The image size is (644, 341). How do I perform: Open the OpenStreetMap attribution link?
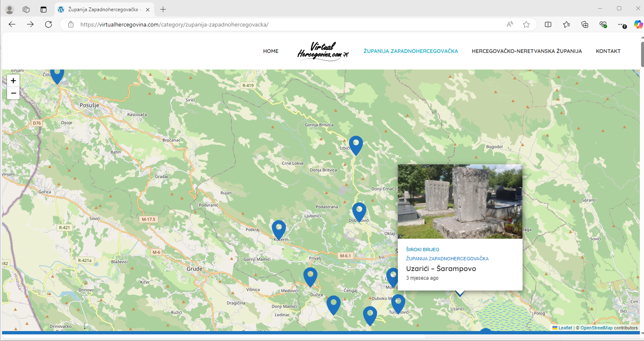(596, 328)
